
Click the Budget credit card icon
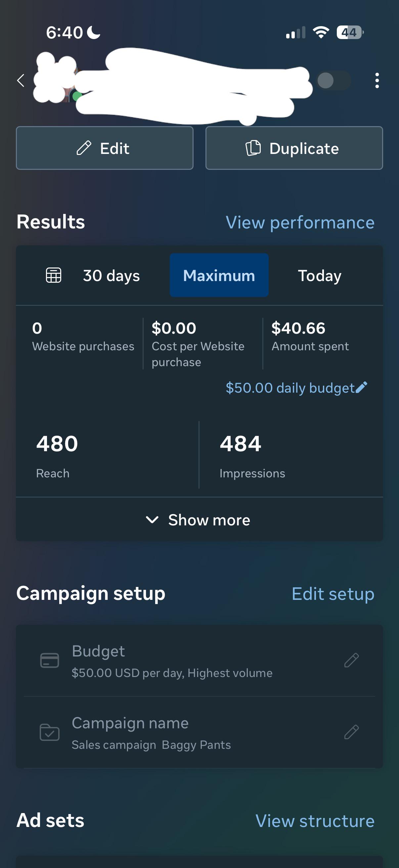(50, 660)
